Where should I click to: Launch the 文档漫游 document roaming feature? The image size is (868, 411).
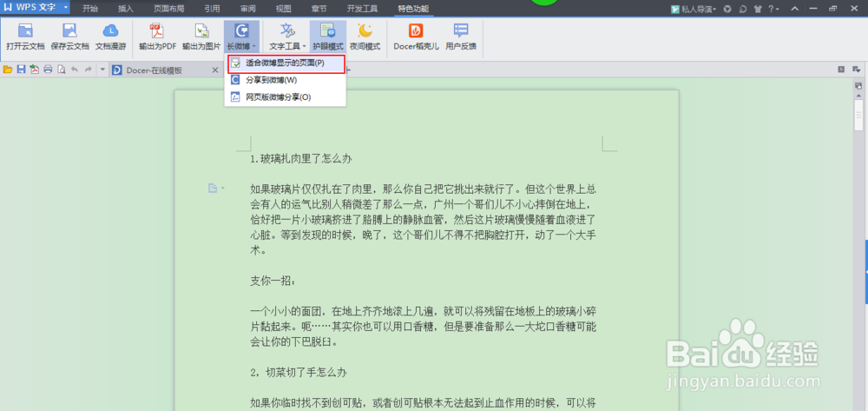tap(111, 37)
